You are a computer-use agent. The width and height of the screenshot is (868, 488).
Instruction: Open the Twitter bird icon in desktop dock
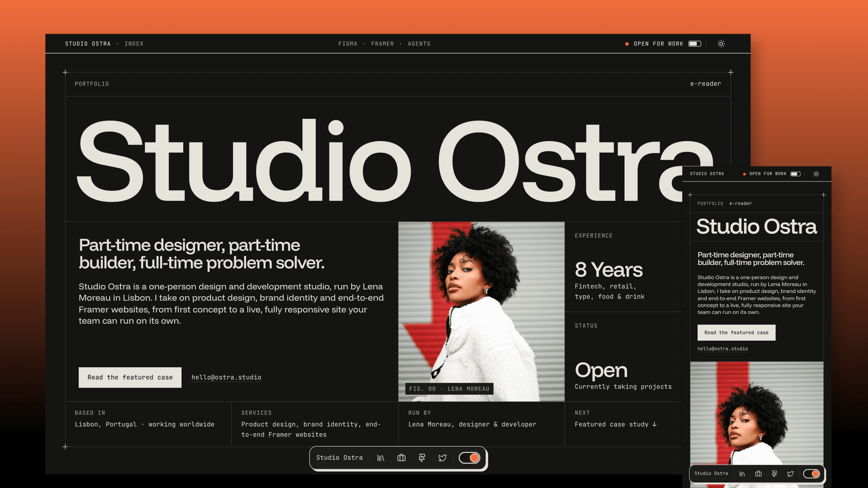pos(442,458)
